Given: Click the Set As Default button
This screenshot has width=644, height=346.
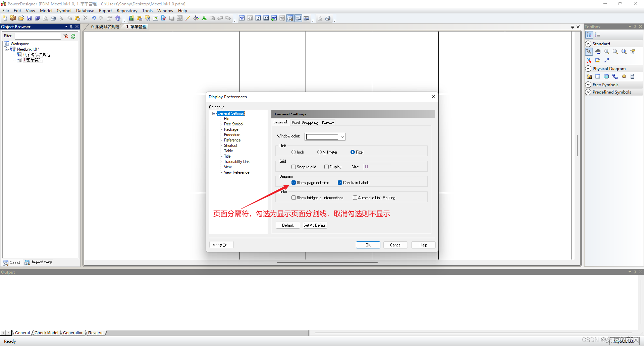Looking at the screenshot, I should [x=315, y=225].
